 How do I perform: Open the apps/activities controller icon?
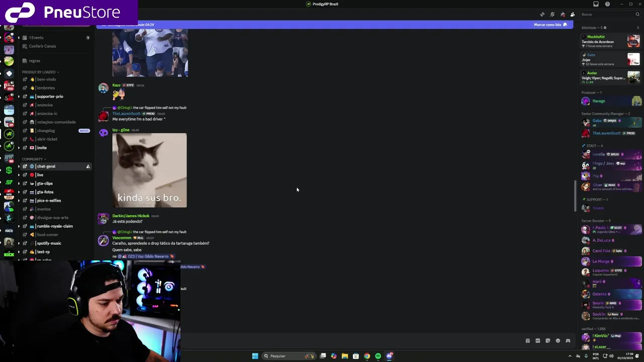(x=568, y=341)
